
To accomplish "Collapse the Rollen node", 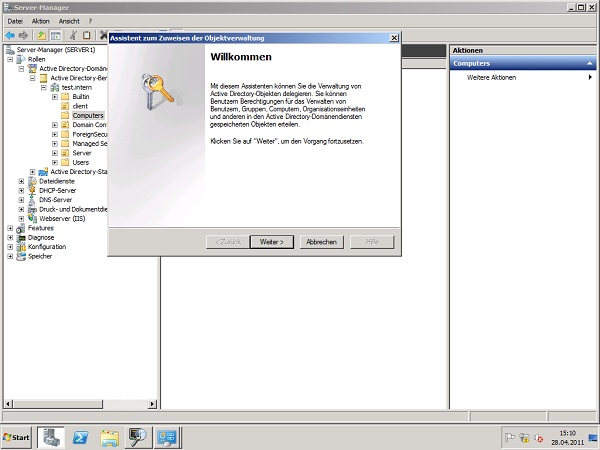I will point(10,59).
